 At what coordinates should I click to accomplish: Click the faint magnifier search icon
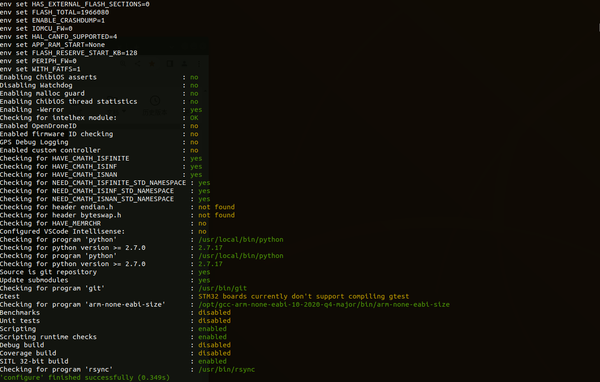point(123,64)
